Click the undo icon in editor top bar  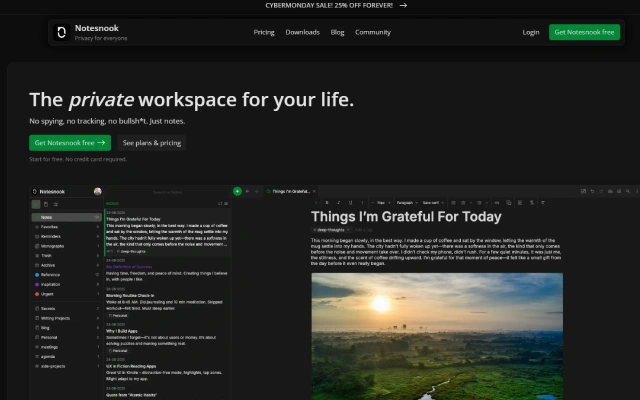pyautogui.click(x=592, y=191)
